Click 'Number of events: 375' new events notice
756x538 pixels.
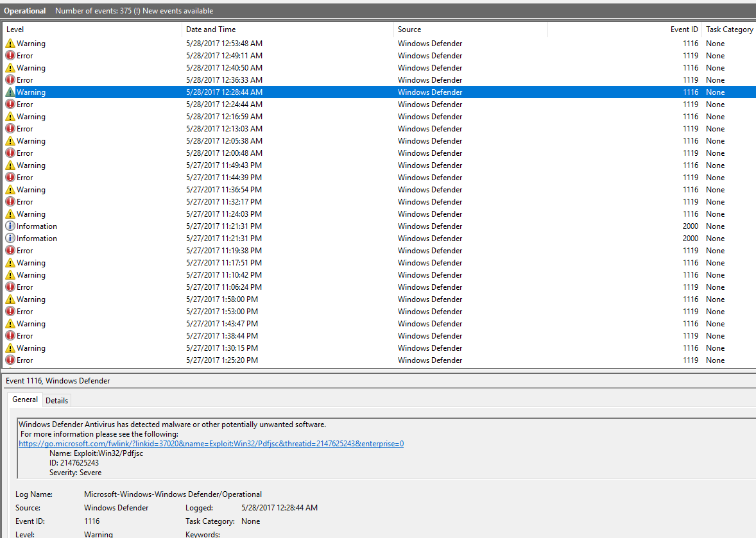point(134,11)
